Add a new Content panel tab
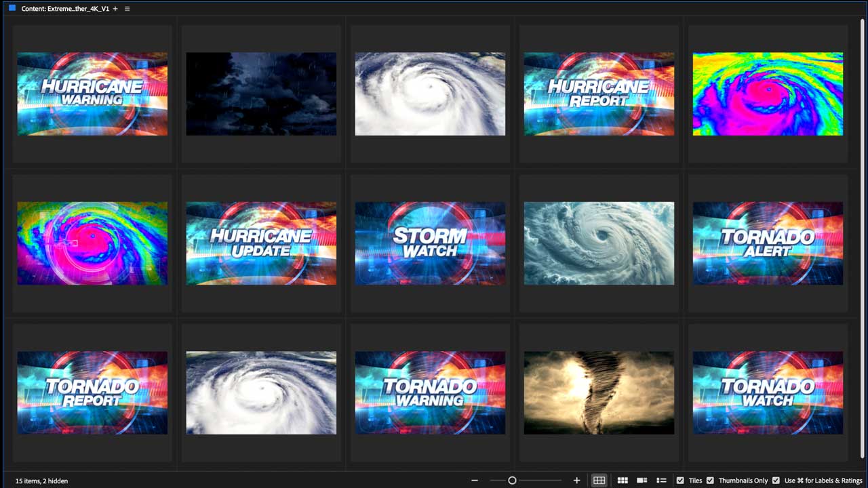 pyautogui.click(x=115, y=9)
